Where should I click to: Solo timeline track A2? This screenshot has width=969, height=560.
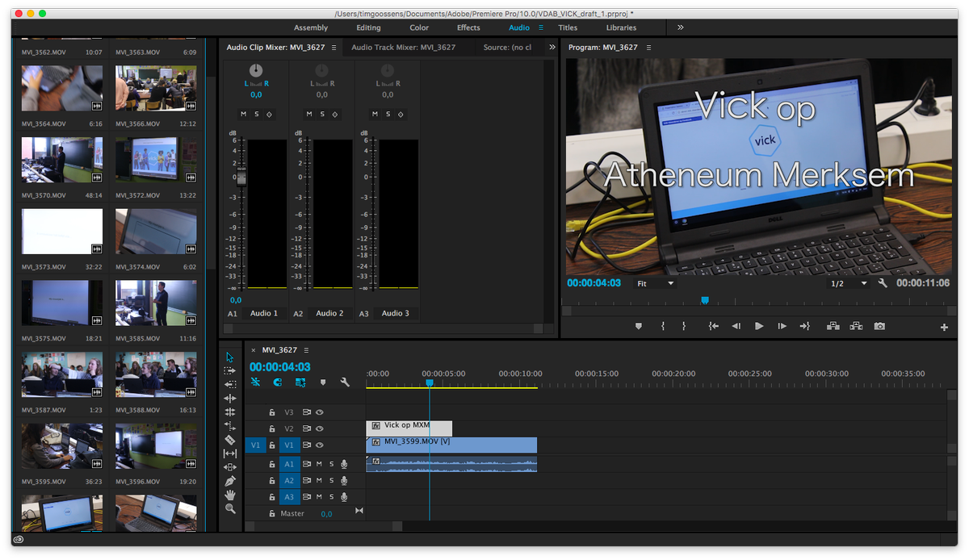click(x=331, y=480)
